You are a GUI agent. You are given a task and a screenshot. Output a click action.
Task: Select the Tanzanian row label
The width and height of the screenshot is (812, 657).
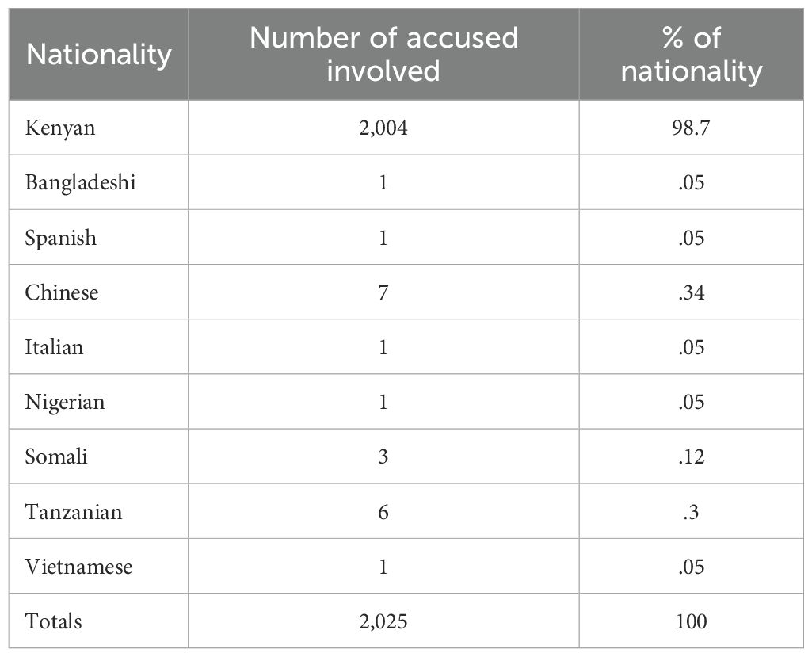[74, 511]
